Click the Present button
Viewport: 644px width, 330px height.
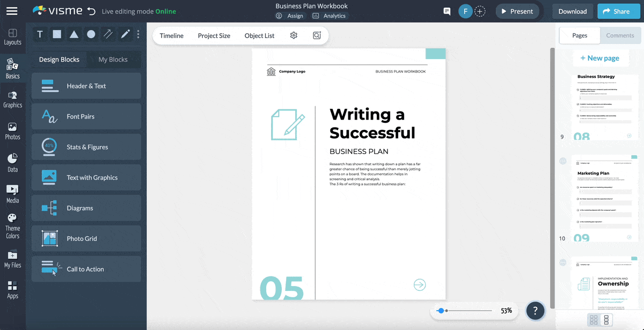click(517, 11)
